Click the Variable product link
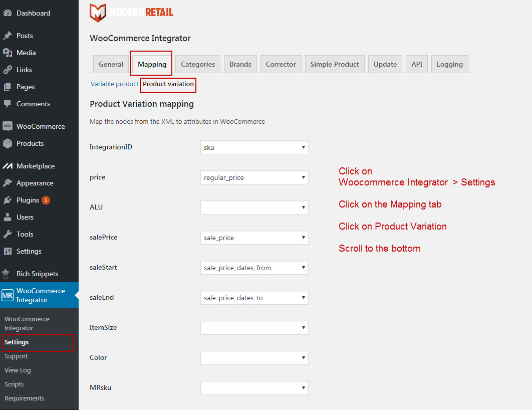 point(114,84)
